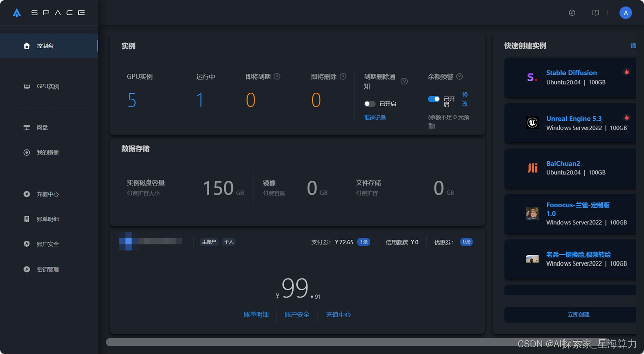644x354 pixels.
Task: Click the GPU实例 sidebar icon
Action: coord(27,86)
